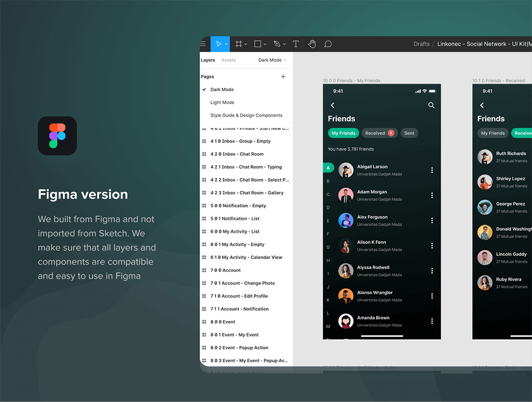Select the Text tool

click(296, 44)
